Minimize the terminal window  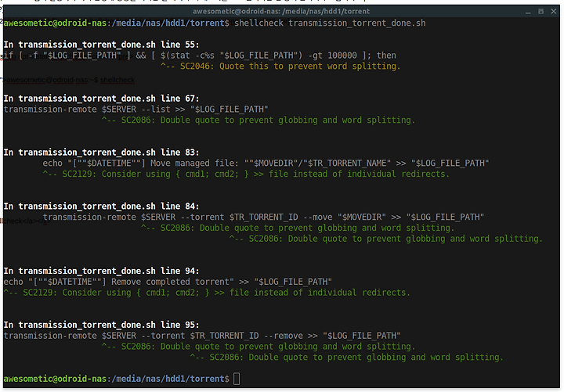528,12
